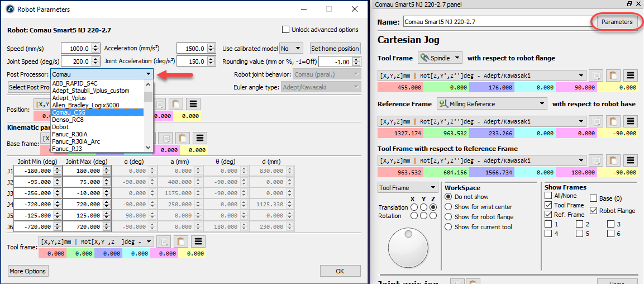This screenshot has height=284, width=644.
Task: Click Set home position button
Action: click(335, 49)
